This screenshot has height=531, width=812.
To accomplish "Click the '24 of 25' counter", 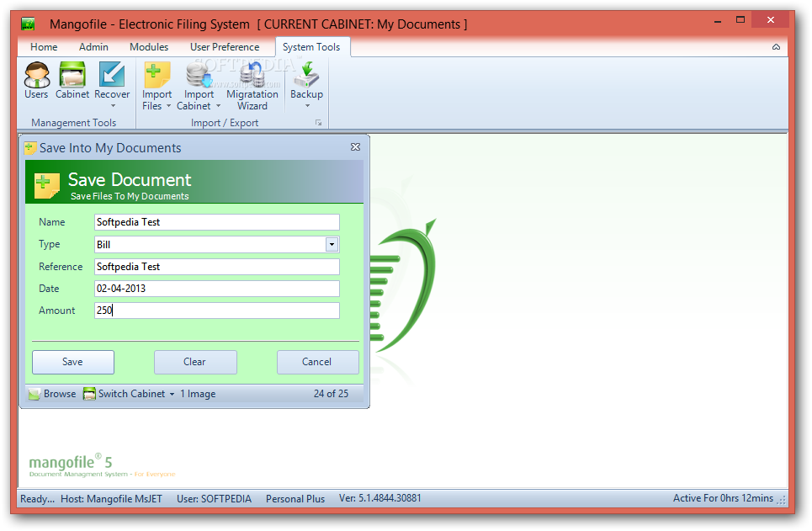I will tap(331, 394).
